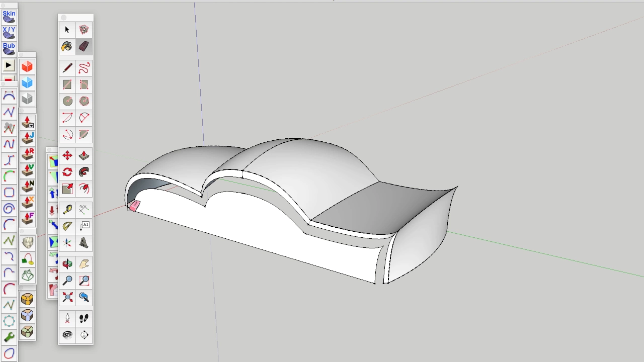Select the Rotated Rectangle tool
The image size is (644, 362).
coord(84,84)
